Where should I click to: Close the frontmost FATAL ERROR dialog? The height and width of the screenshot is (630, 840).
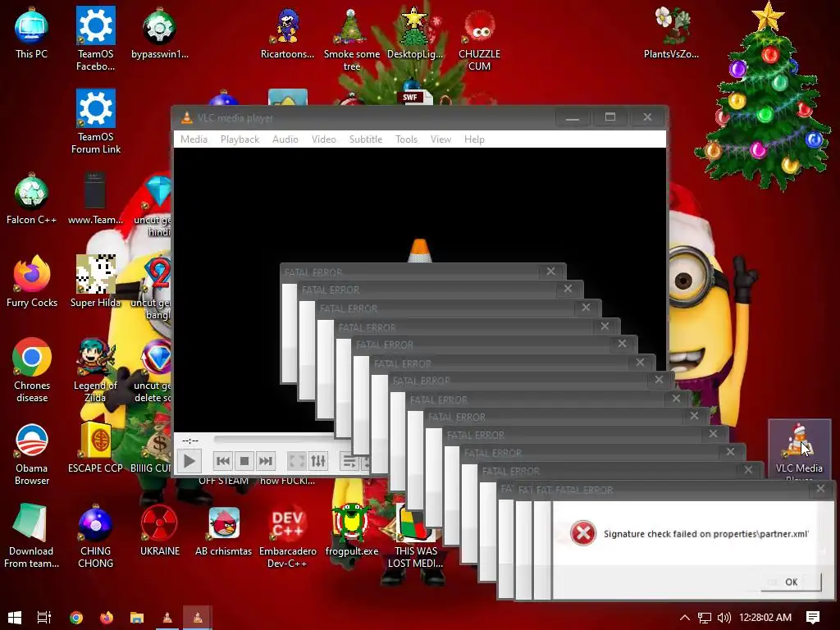point(820,489)
